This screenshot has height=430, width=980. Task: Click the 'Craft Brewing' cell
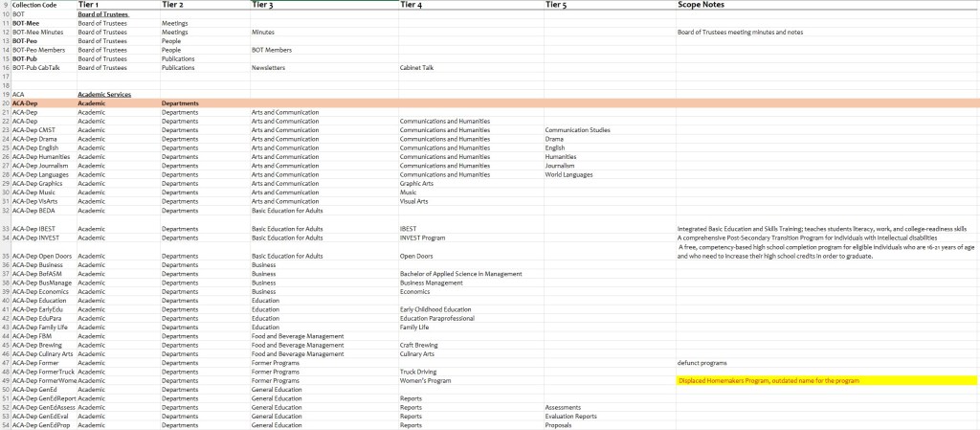420,345
